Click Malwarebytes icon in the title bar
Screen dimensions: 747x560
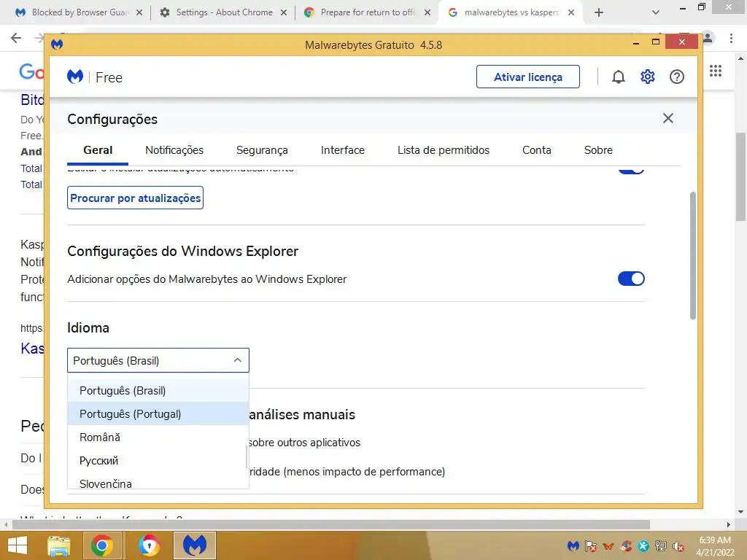coord(57,44)
